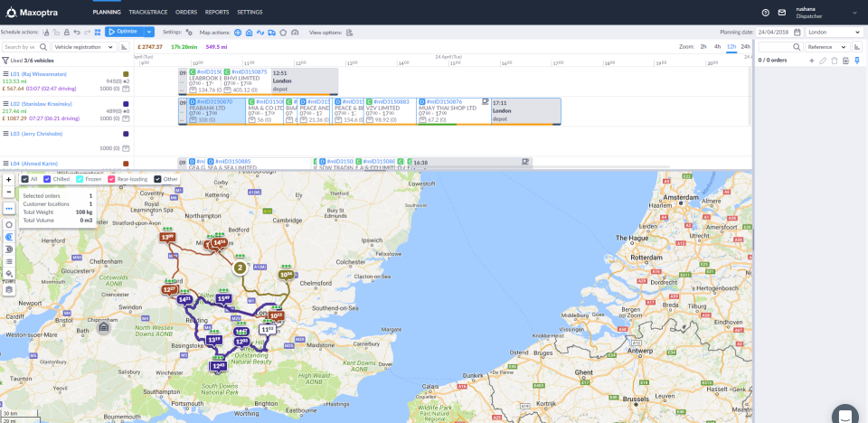
Task: Zoom out the map with minus button
Action: tap(9, 192)
